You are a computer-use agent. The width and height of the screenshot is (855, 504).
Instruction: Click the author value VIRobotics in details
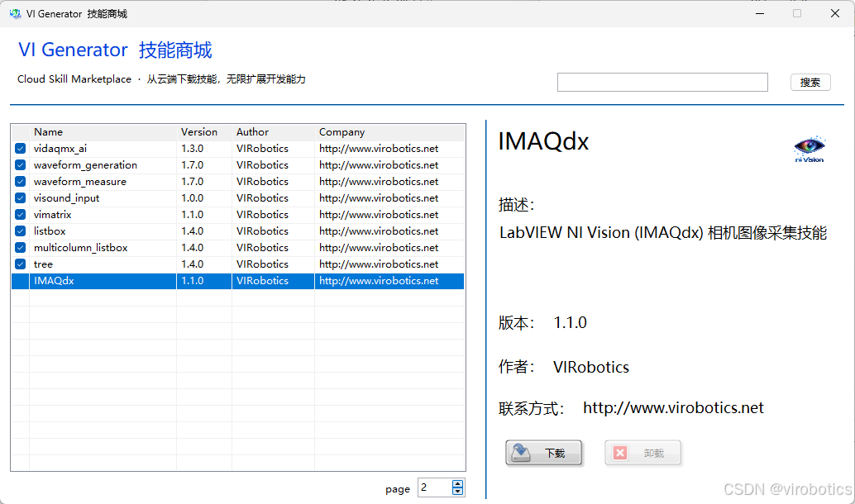coord(591,367)
